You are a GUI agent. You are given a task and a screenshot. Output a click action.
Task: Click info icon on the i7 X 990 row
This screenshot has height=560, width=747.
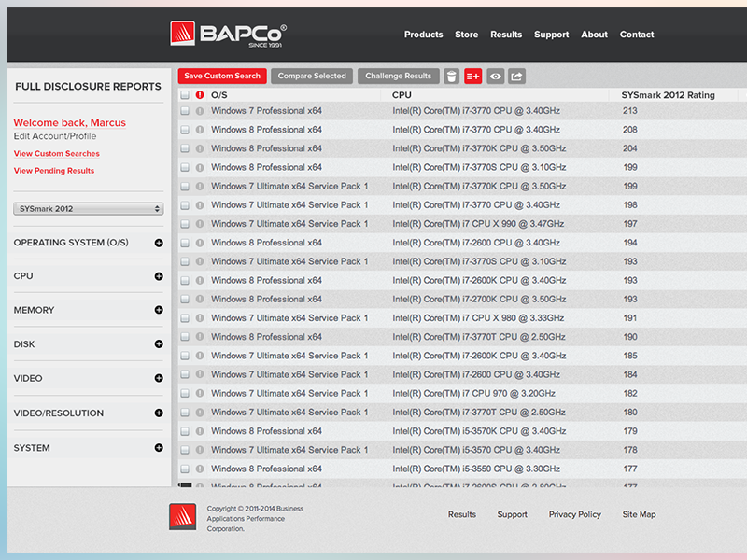pos(200,224)
